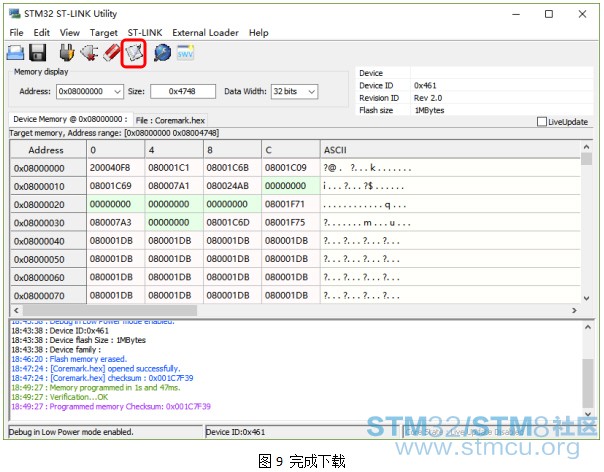604x472 pixels.
Task: Click memory table scroll up arrow
Action: [586, 147]
